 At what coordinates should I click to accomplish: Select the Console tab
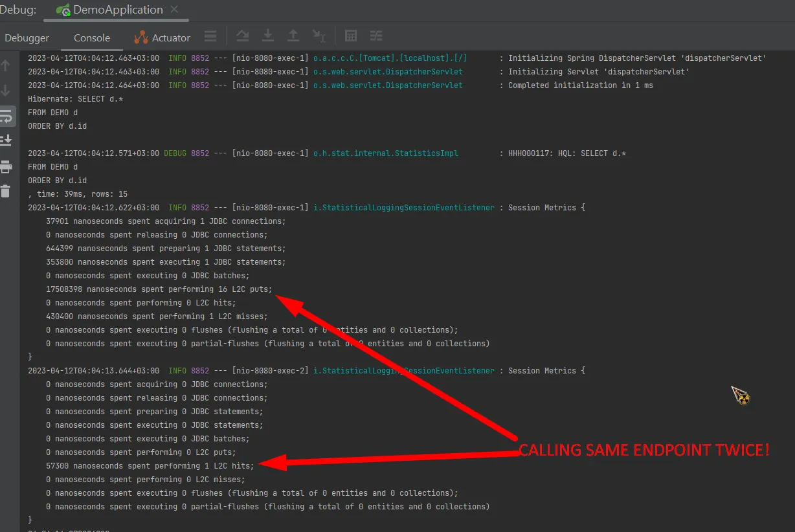tap(92, 38)
